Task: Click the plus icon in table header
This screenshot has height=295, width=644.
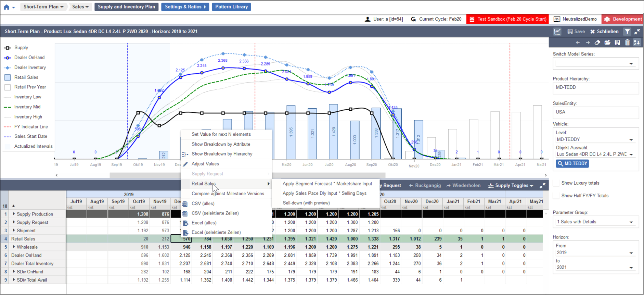Action: coord(13,206)
